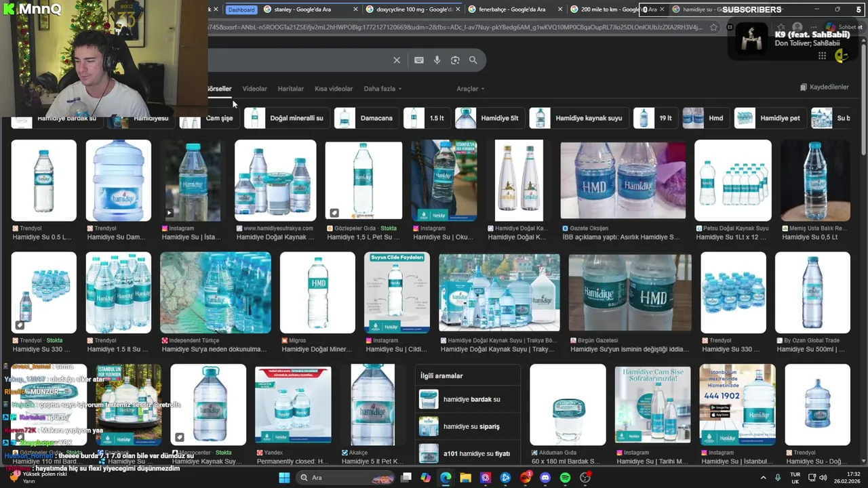Open Birgün Gazetesi Hamidiye Su image

[x=629, y=293]
